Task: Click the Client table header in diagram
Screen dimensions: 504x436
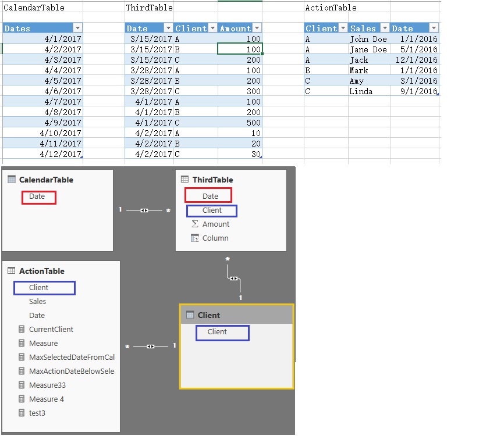Action: 236,315
